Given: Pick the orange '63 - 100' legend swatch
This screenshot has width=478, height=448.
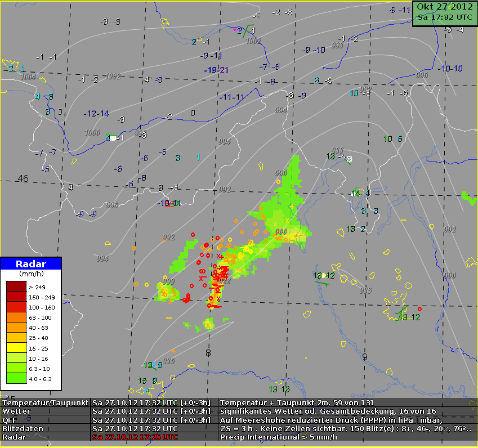Looking at the screenshot, I should click(15, 318).
